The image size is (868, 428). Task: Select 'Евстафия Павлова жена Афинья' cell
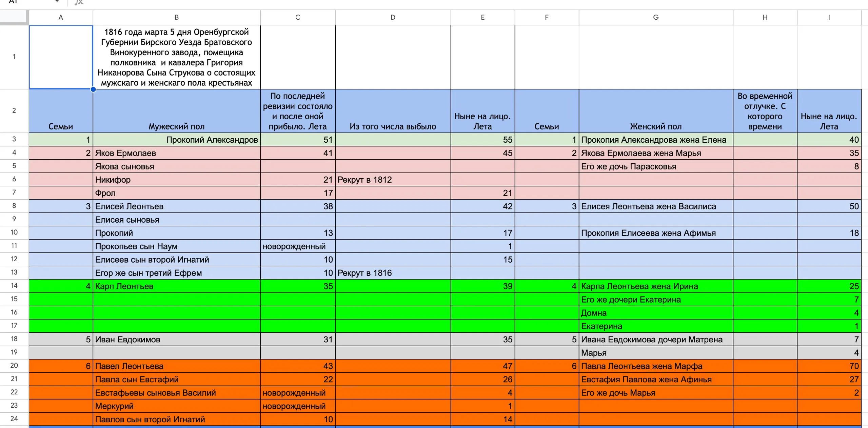[x=656, y=379]
